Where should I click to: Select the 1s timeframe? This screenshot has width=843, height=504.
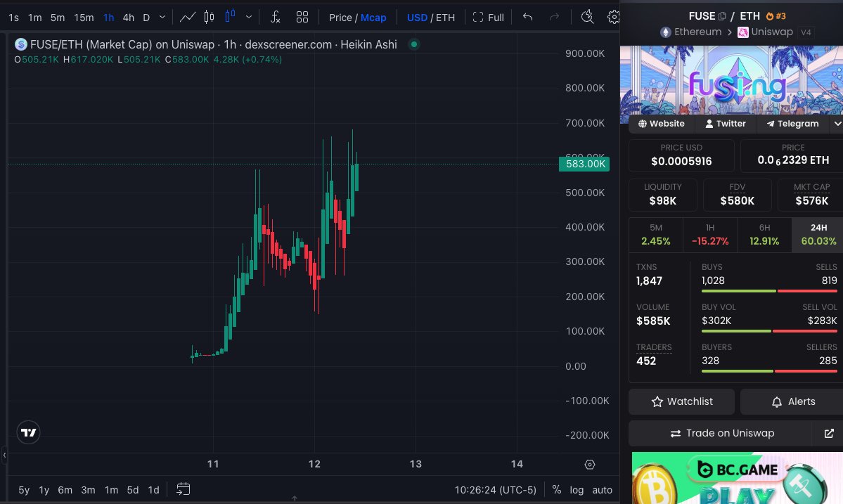click(14, 18)
